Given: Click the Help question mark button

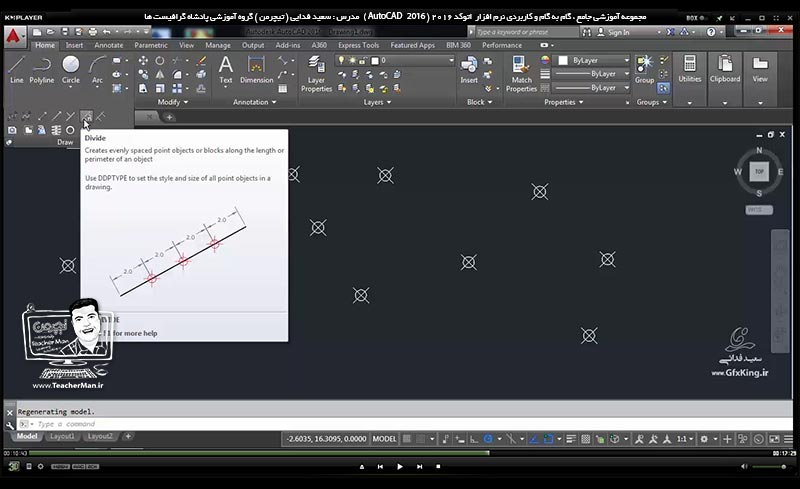Looking at the screenshot, I should point(711,32).
